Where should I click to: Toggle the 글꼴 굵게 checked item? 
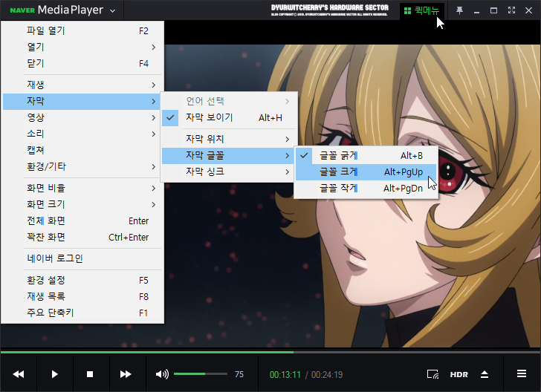click(366, 156)
